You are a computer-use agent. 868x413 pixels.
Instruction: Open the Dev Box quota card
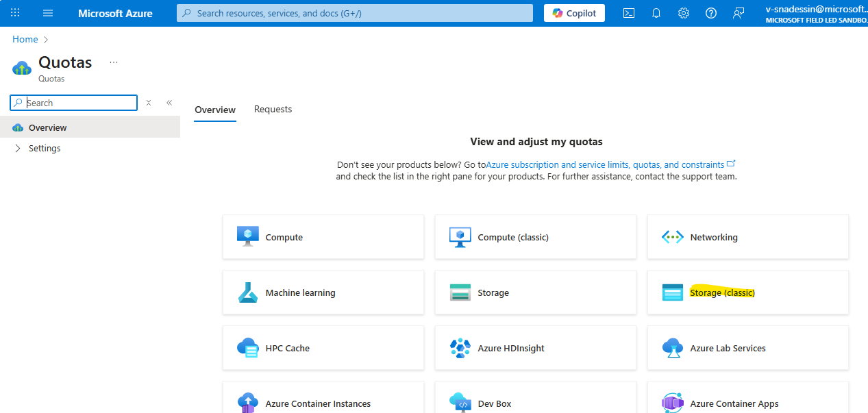(x=536, y=397)
